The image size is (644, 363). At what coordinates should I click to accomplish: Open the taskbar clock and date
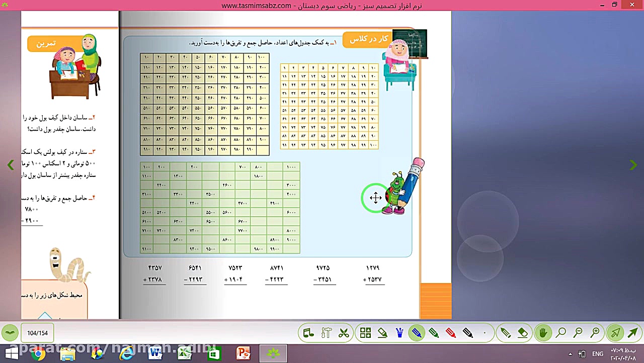tap(624, 354)
